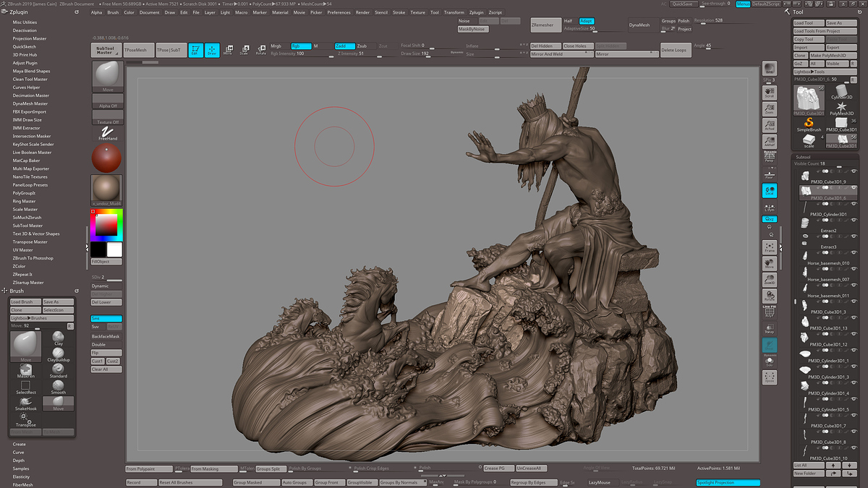
Task: Expand the Create brush subpalette
Action: click(x=19, y=444)
